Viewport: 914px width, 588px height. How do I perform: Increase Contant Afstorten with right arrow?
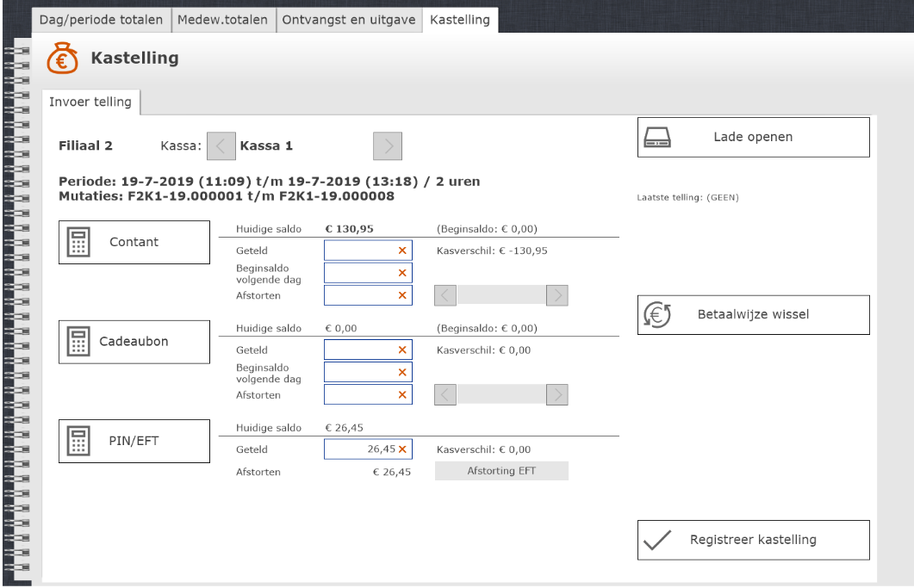point(557,296)
